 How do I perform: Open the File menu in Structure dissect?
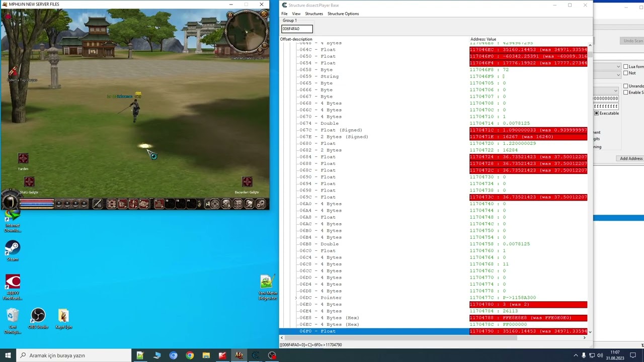click(284, 14)
